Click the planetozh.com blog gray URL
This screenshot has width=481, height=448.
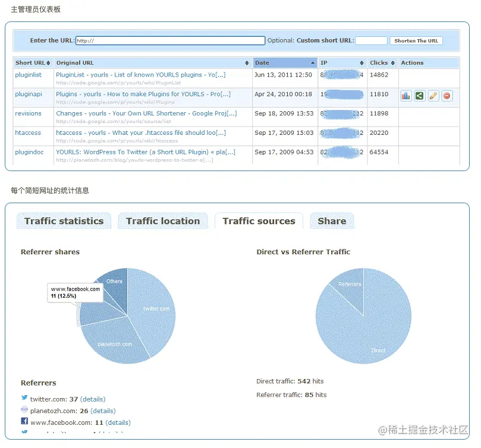(x=134, y=160)
